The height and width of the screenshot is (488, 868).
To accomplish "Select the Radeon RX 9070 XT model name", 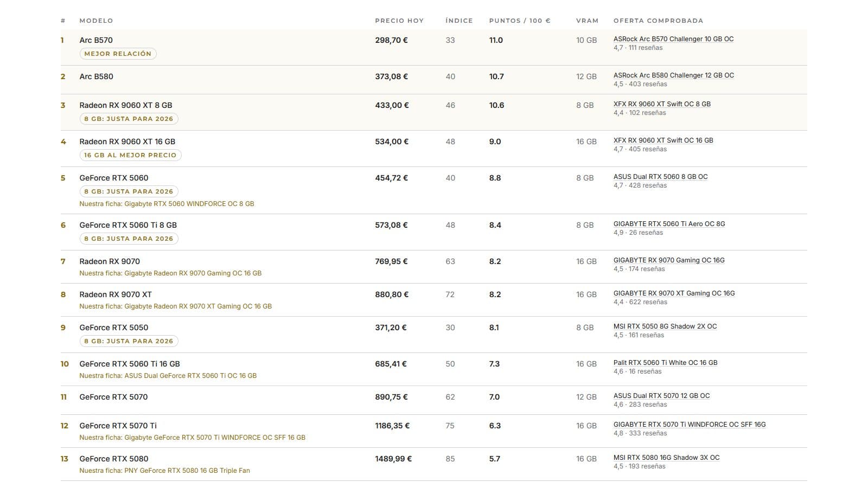I will (x=116, y=294).
